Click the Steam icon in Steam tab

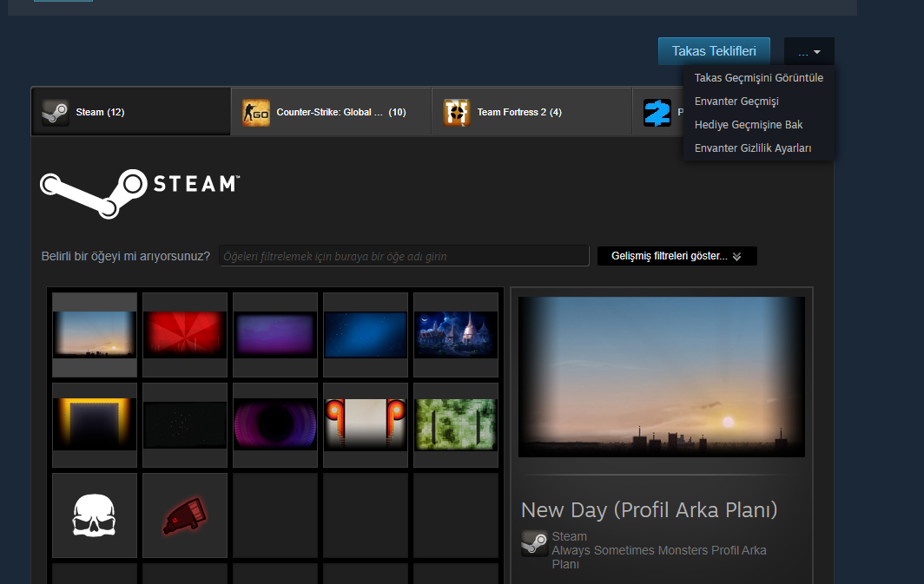click(56, 113)
